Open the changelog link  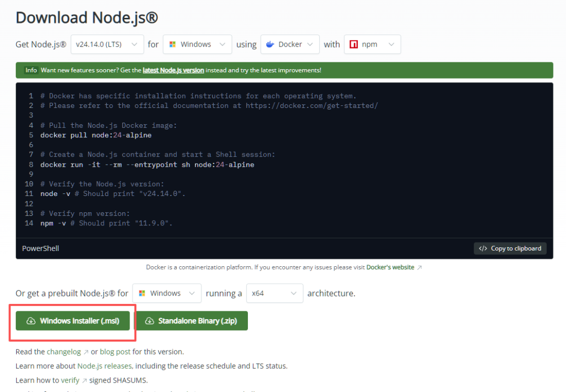click(x=64, y=352)
